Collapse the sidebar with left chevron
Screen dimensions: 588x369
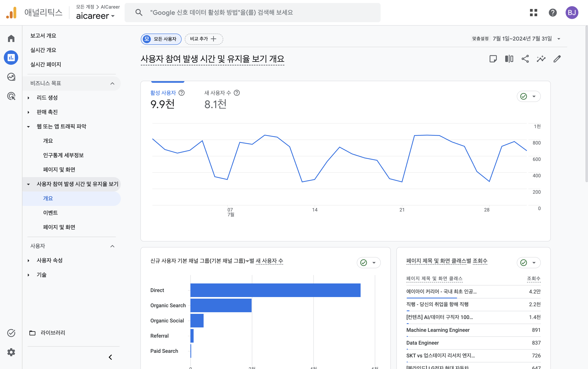coord(110,357)
